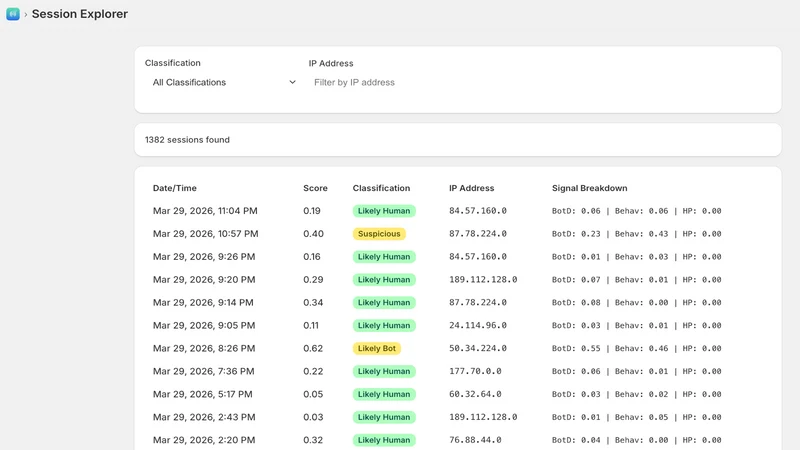The image size is (800, 450).
Task: Select the Mar 29, 2026, 7:36 PM session
Action: (x=458, y=371)
